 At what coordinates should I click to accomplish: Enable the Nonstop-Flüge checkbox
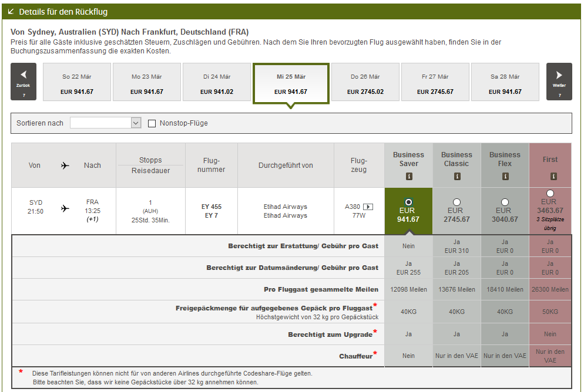tap(152, 123)
